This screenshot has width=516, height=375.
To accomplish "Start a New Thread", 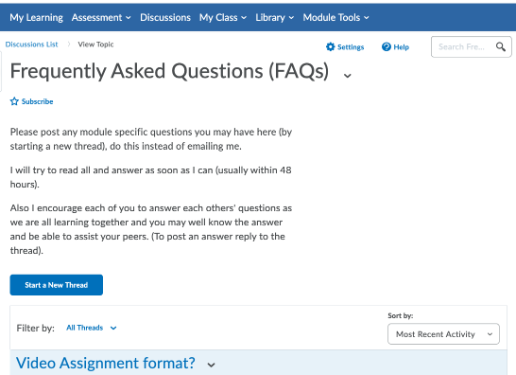I will click(x=56, y=285).
